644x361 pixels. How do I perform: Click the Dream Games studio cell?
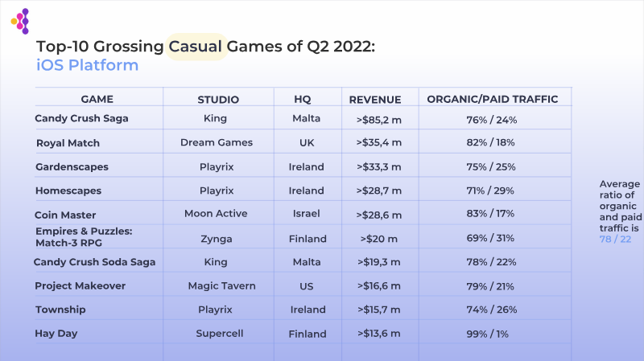[x=217, y=143]
